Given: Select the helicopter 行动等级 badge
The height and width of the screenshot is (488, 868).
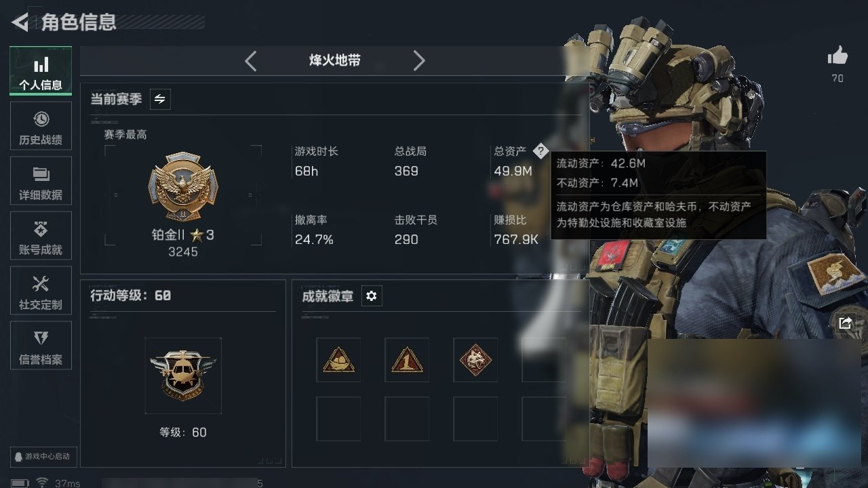Looking at the screenshot, I should pos(183,375).
